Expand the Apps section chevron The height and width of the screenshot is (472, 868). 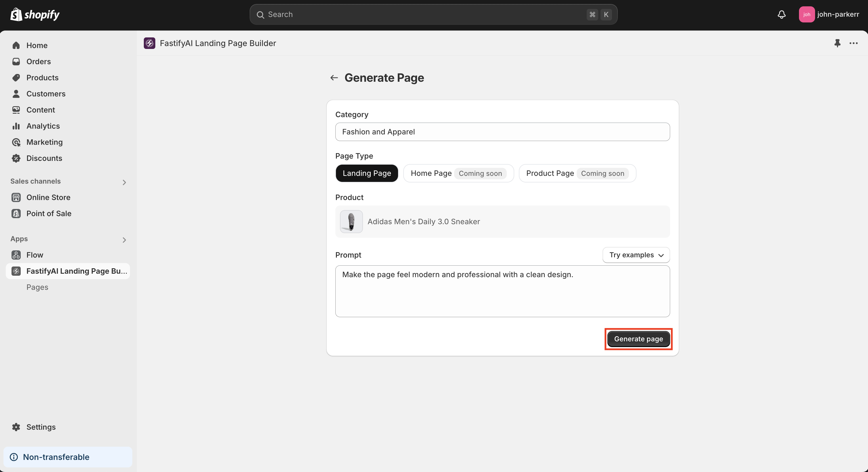(124, 240)
